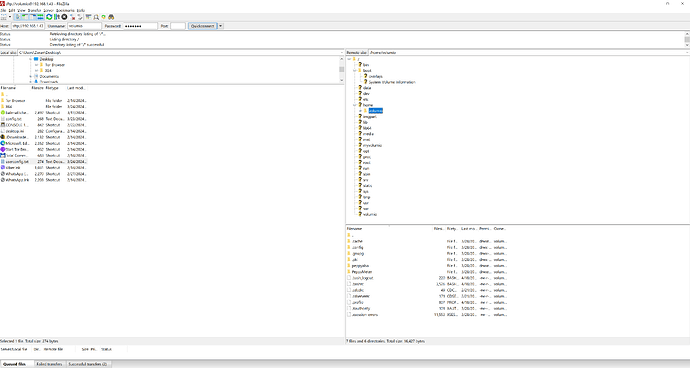
Task: Collapse the boot folder in remote tree
Action: tap(355, 70)
